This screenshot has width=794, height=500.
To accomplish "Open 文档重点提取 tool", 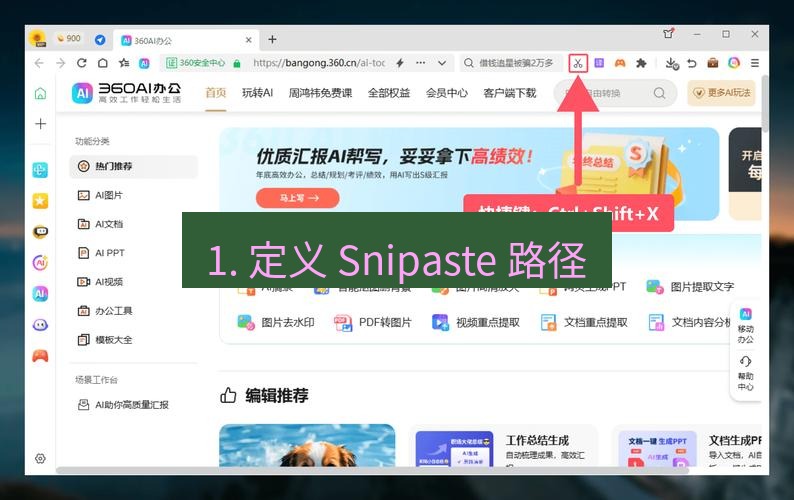I will pyautogui.click(x=584, y=322).
